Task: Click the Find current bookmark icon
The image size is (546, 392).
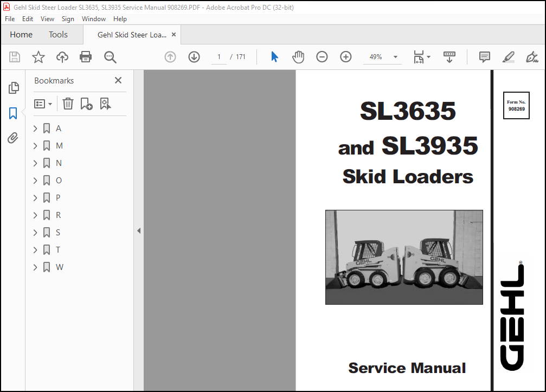Action: (105, 104)
